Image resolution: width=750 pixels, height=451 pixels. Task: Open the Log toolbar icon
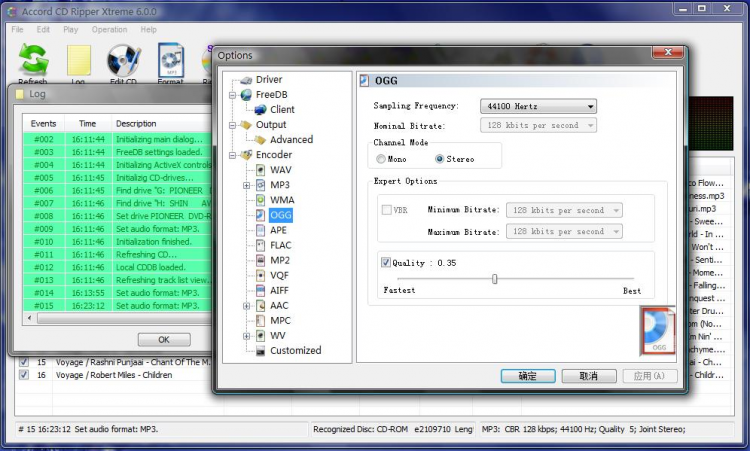tap(79, 61)
